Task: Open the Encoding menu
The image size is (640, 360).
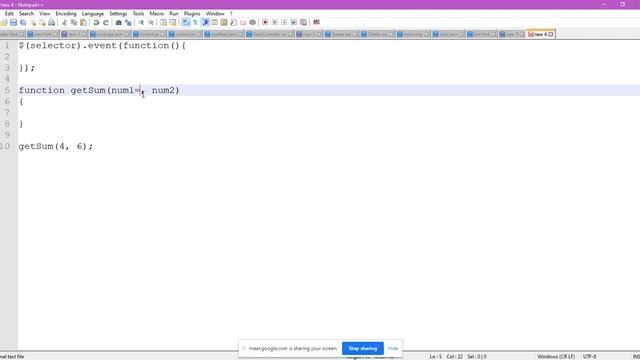Action: (x=66, y=13)
